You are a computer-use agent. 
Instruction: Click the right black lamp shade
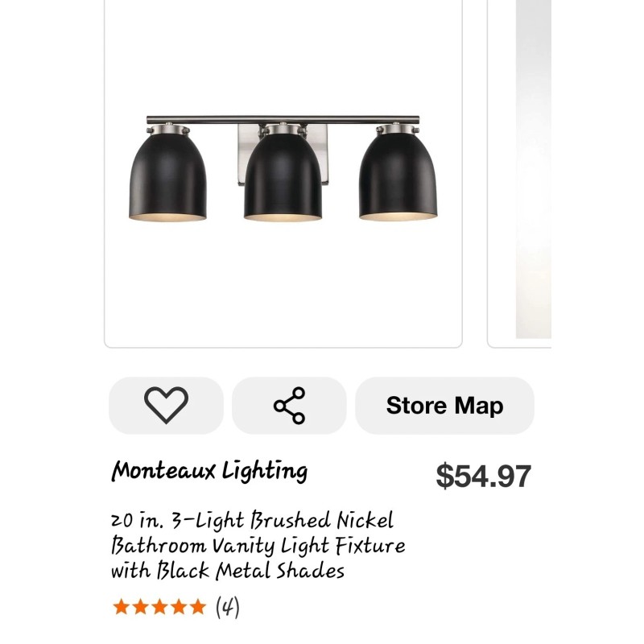tap(398, 177)
